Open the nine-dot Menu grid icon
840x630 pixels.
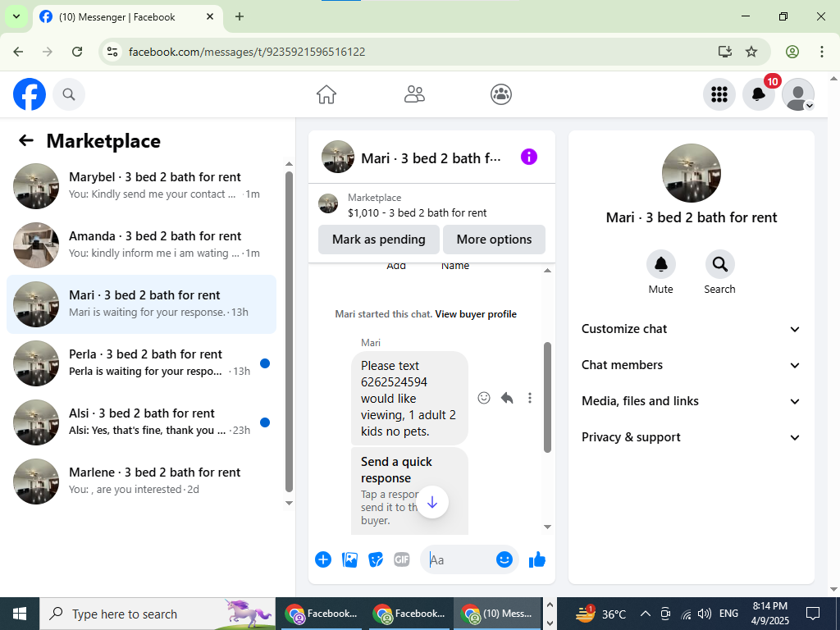(x=719, y=94)
